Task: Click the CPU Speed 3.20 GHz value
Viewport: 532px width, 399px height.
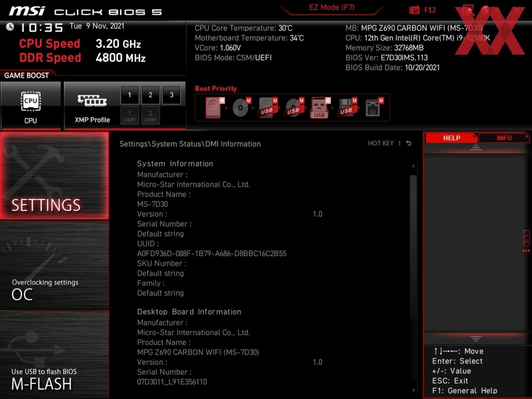Action: [x=118, y=44]
